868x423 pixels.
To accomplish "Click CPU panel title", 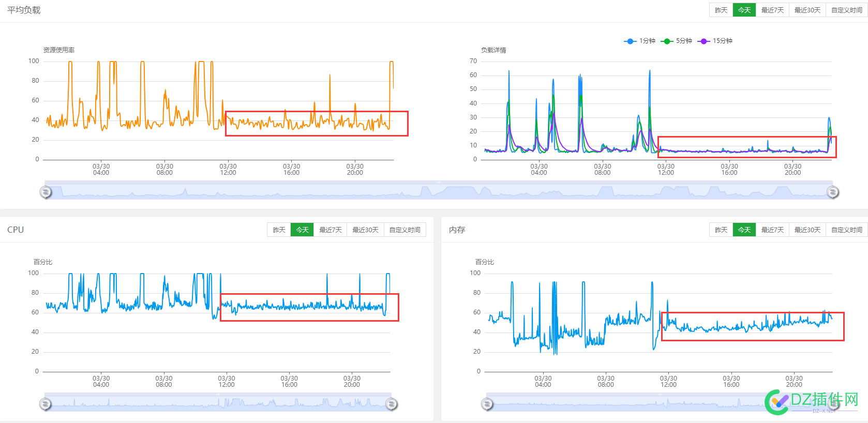I will coord(16,230).
